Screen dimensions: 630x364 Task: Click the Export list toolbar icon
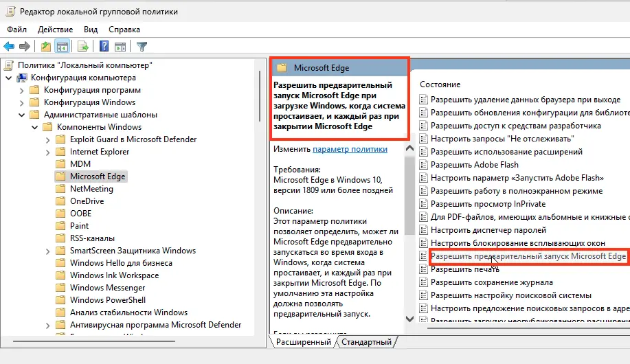click(83, 47)
